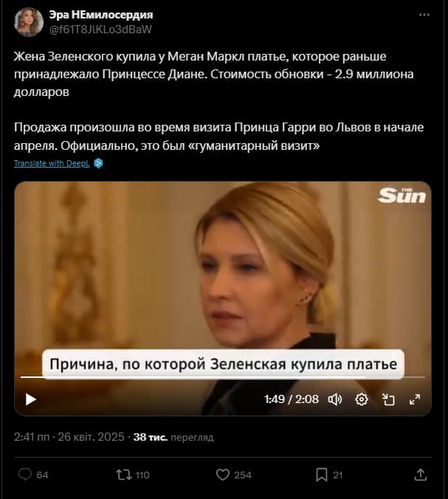Play the embedded video

click(30, 399)
